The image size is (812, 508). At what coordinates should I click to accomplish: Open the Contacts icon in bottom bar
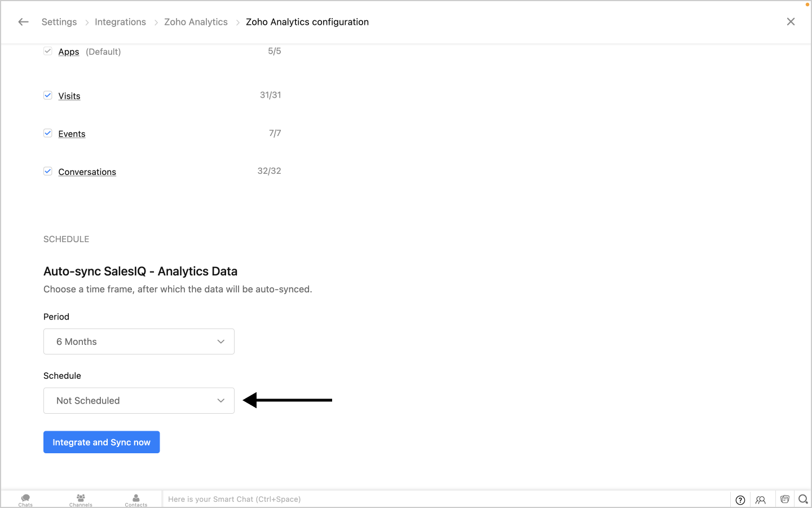(x=136, y=500)
